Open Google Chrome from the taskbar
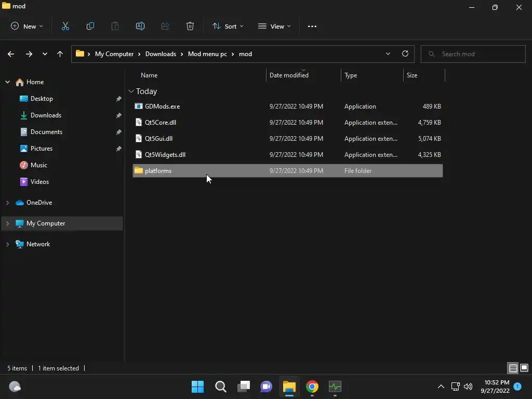532x399 pixels. click(312, 387)
